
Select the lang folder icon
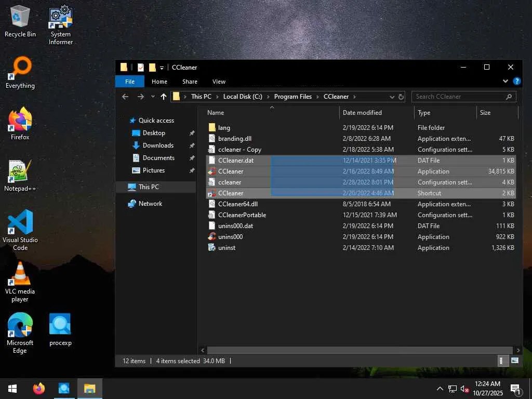click(x=212, y=128)
